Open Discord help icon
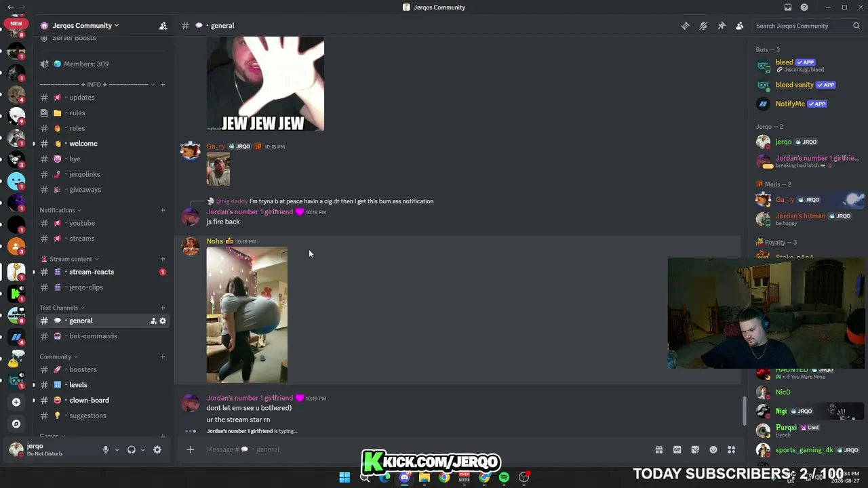 [804, 7]
